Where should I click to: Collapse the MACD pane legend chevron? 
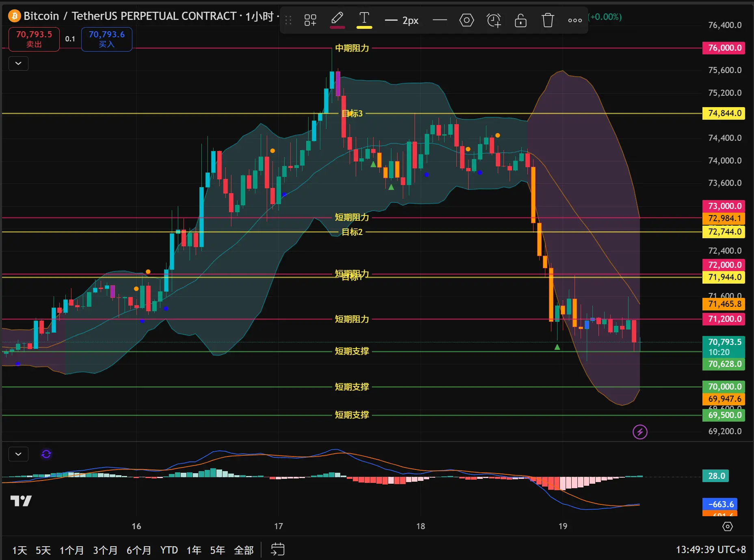pyautogui.click(x=18, y=454)
